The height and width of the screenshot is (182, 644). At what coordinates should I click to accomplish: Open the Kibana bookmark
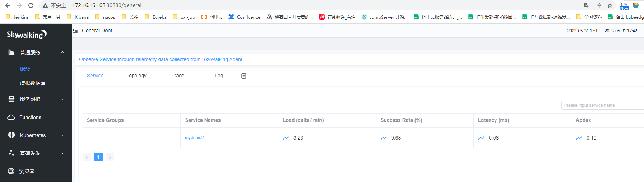(78, 17)
